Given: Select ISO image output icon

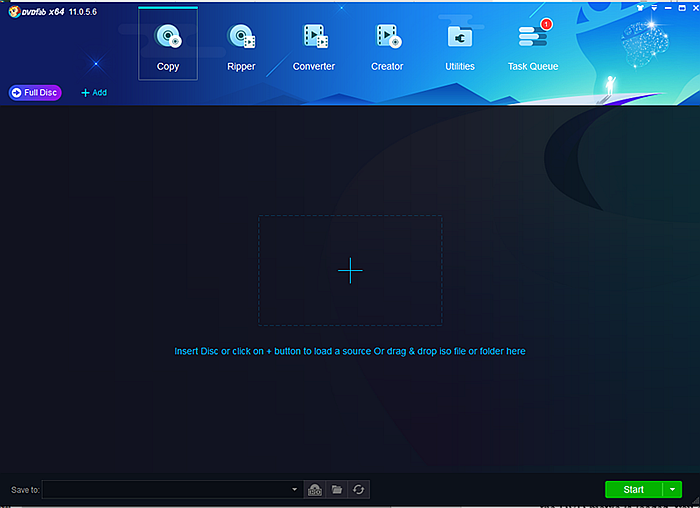Looking at the screenshot, I should pyautogui.click(x=315, y=489).
